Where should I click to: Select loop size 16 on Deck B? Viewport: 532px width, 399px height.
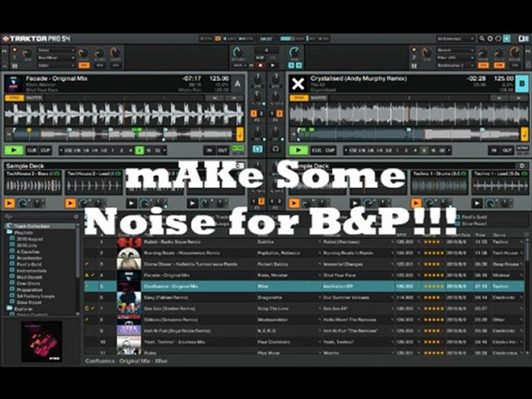433,150
